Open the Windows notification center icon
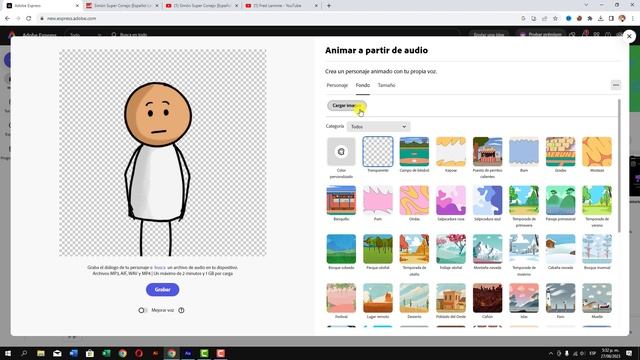640x360 pixels. pyautogui.click(x=629, y=353)
